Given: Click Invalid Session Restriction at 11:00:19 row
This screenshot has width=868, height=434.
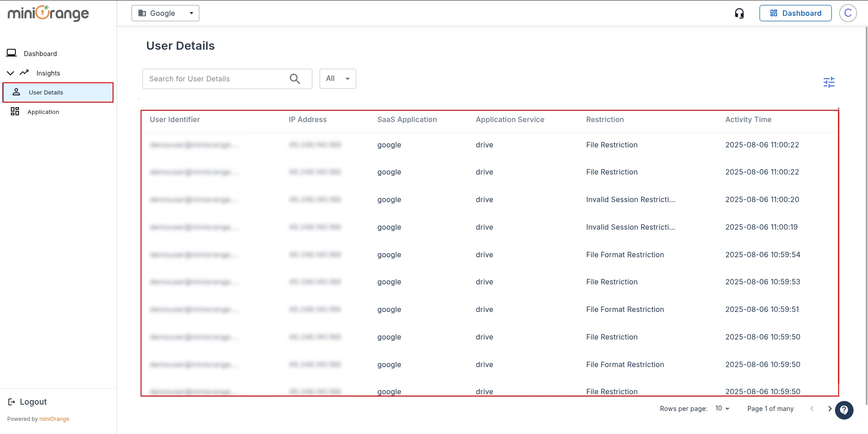Looking at the screenshot, I should coord(630,227).
